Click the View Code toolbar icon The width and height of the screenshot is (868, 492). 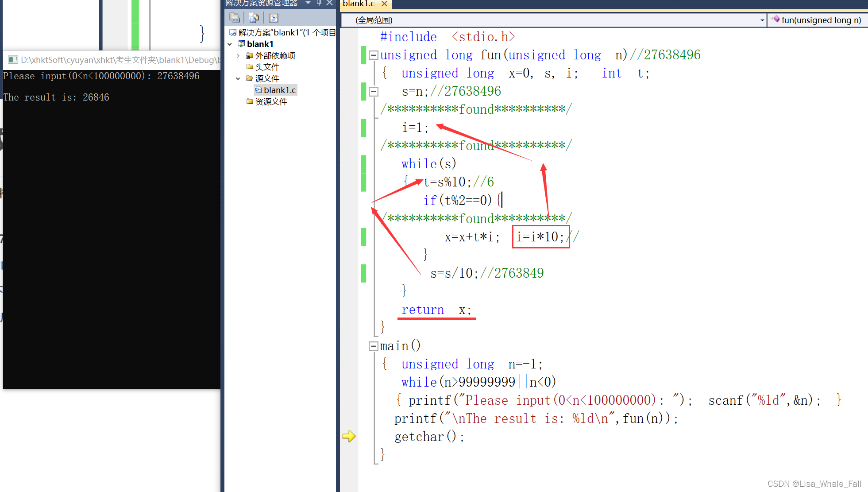(x=274, y=18)
